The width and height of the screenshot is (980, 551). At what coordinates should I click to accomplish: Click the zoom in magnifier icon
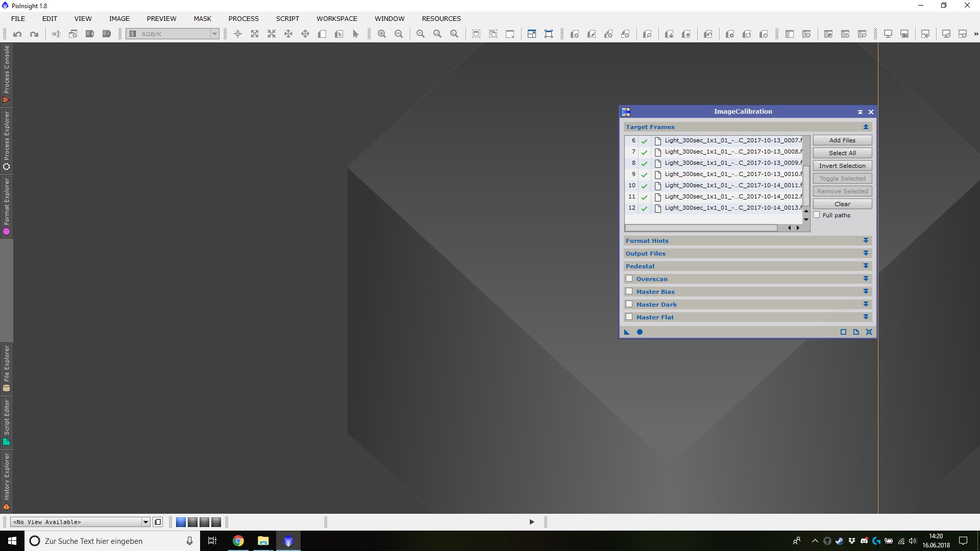point(382,34)
